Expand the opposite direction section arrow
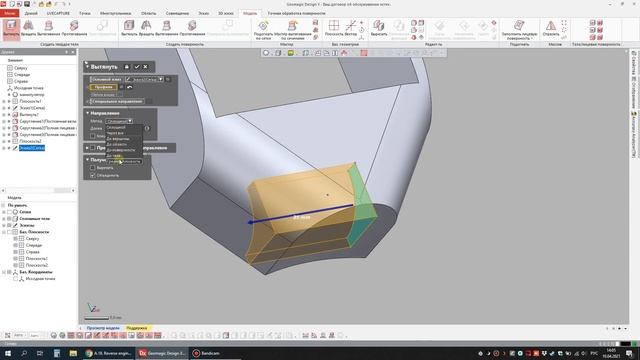This screenshot has width=640, height=360. [x=87, y=148]
